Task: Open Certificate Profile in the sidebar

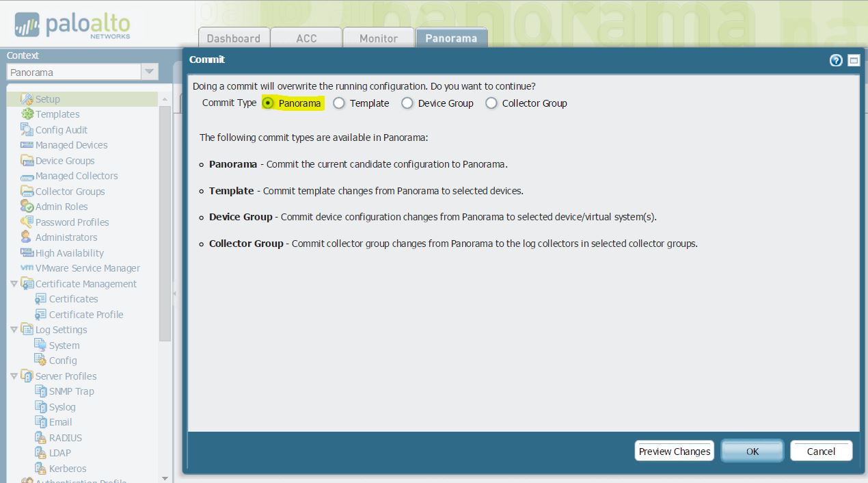Action: point(86,315)
